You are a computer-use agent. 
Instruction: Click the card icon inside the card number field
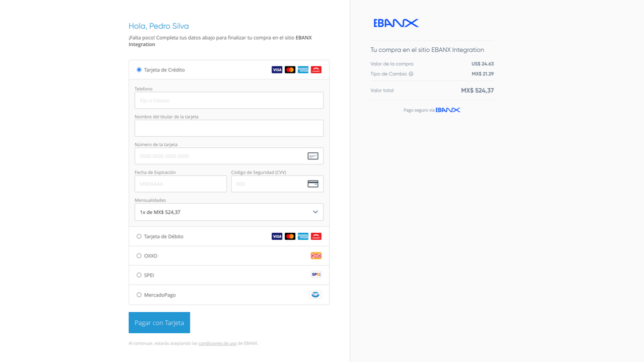[x=313, y=156]
